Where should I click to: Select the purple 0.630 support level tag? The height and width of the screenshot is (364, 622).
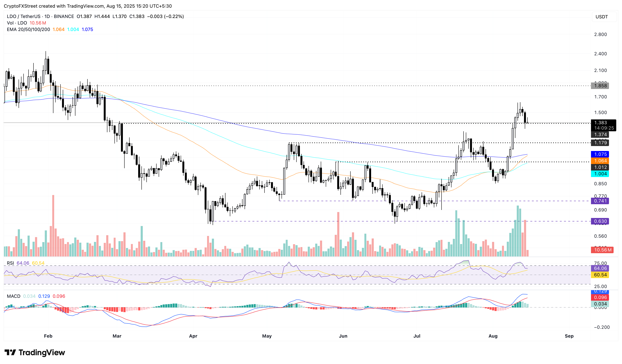click(x=600, y=221)
